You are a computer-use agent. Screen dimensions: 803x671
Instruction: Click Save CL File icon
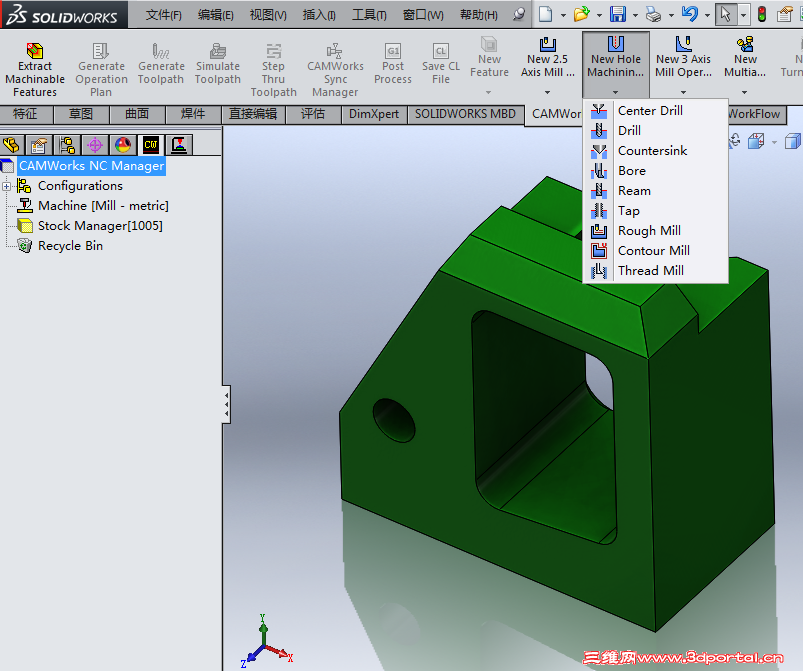(x=440, y=51)
